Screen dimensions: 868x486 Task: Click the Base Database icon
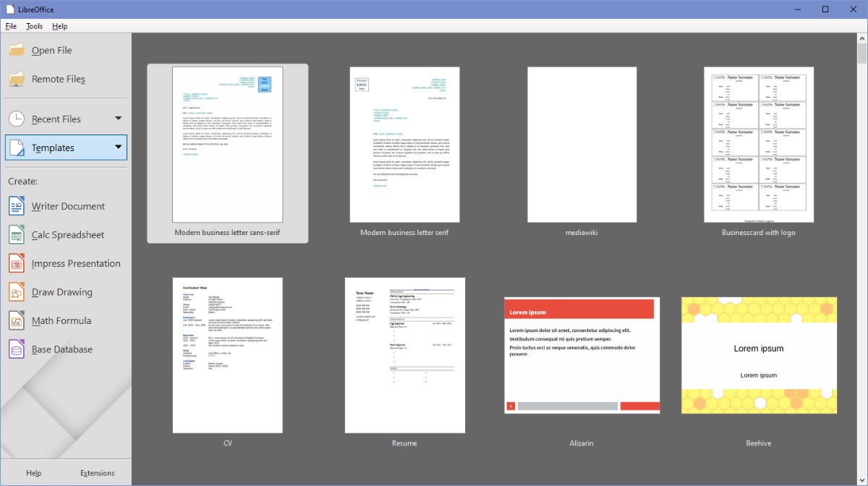(17, 349)
